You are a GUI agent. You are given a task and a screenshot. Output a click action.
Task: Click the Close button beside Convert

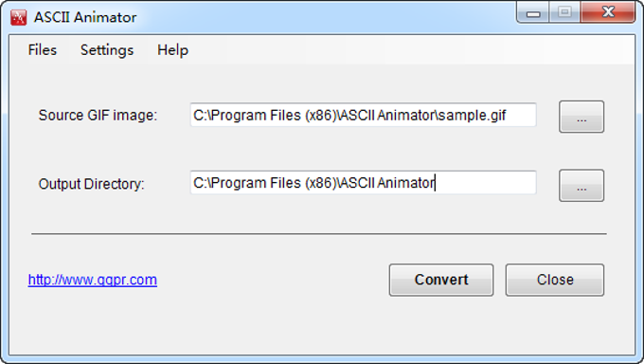coord(555,280)
